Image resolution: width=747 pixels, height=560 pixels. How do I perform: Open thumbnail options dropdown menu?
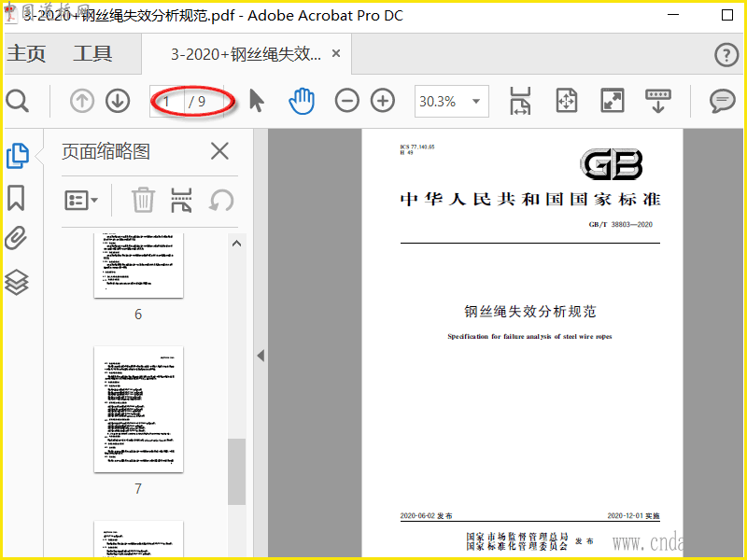(81, 201)
